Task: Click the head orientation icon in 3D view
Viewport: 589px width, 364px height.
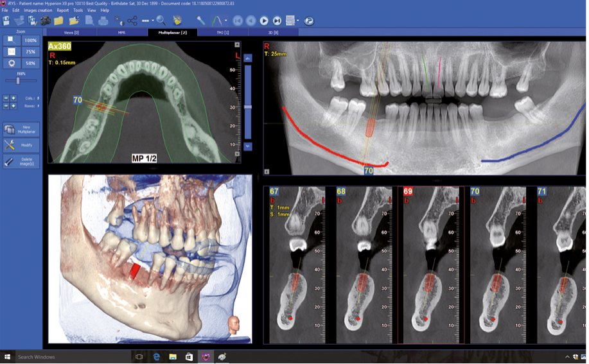Action: click(234, 325)
